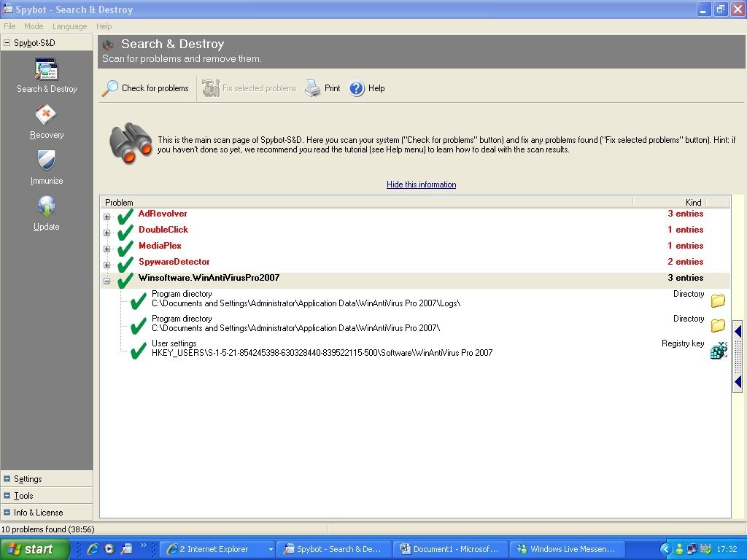Expand the AdRevolver tree node
Image resolution: width=747 pixels, height=560 pixels.
(107, 217)
